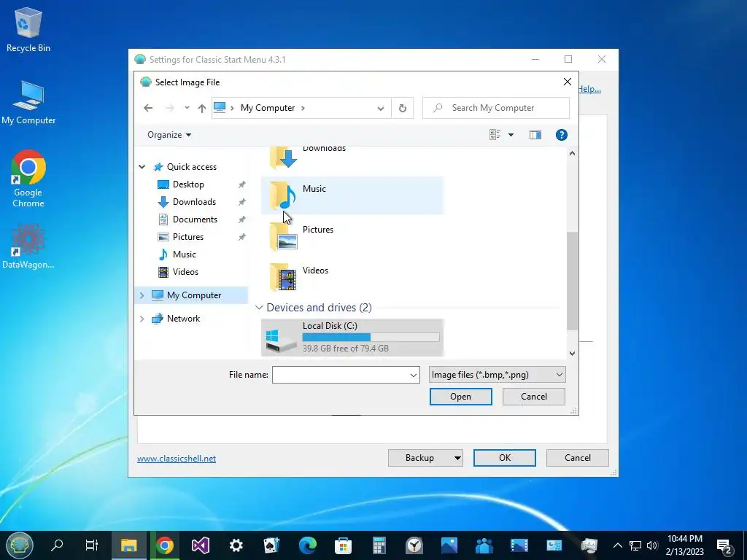Open the taskbar clock showing 10:44 PM
747x560 pixels.
click(684, 545)
